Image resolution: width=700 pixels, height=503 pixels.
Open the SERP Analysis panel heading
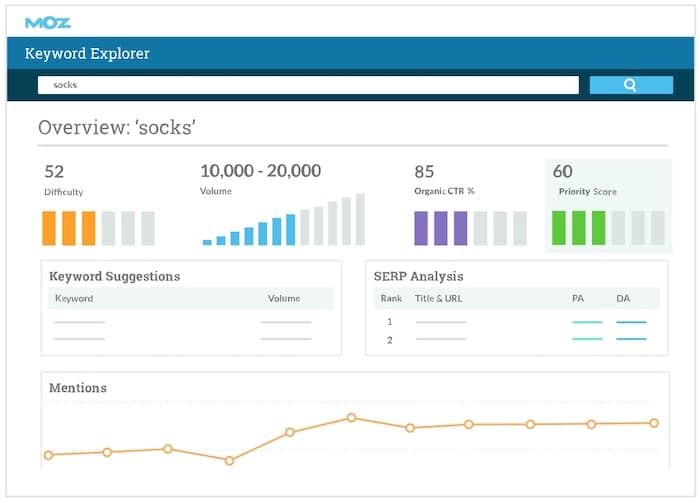pos(418,276)
